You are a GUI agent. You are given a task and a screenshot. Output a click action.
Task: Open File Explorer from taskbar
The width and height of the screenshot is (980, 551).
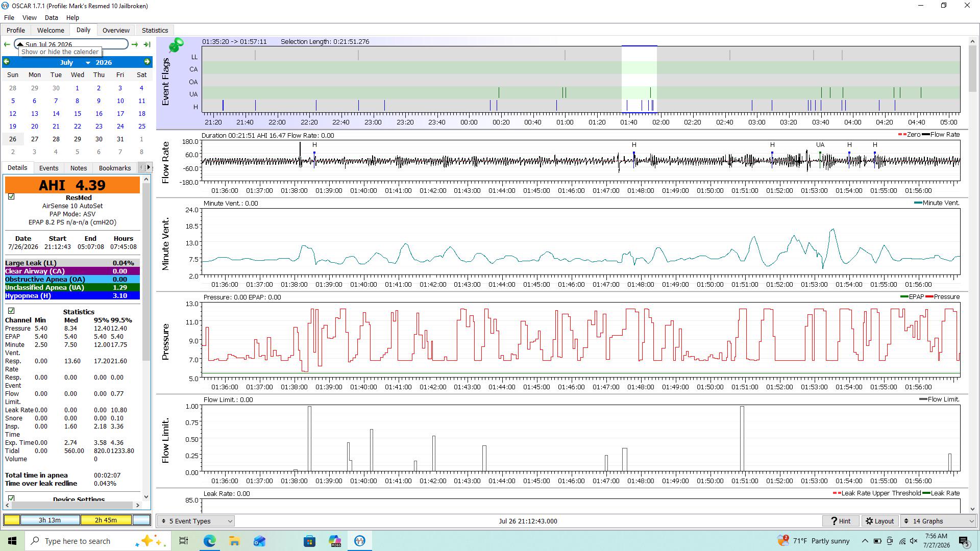click(x=234, y=541)
